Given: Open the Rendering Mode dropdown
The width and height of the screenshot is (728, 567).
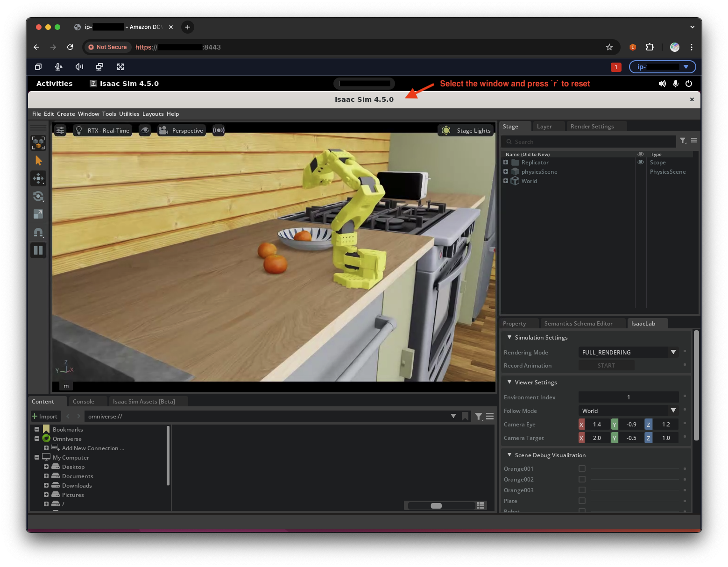Looking at the screenshot, I should 628,352.
